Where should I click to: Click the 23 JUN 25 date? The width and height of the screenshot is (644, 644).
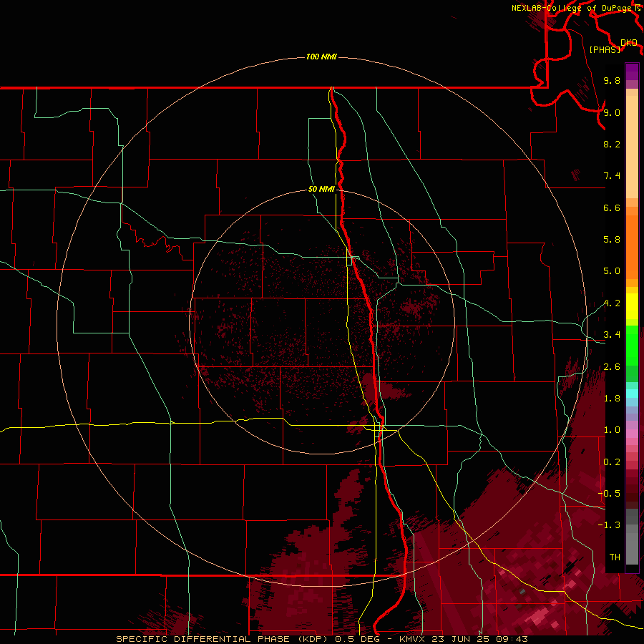point(461,639)
